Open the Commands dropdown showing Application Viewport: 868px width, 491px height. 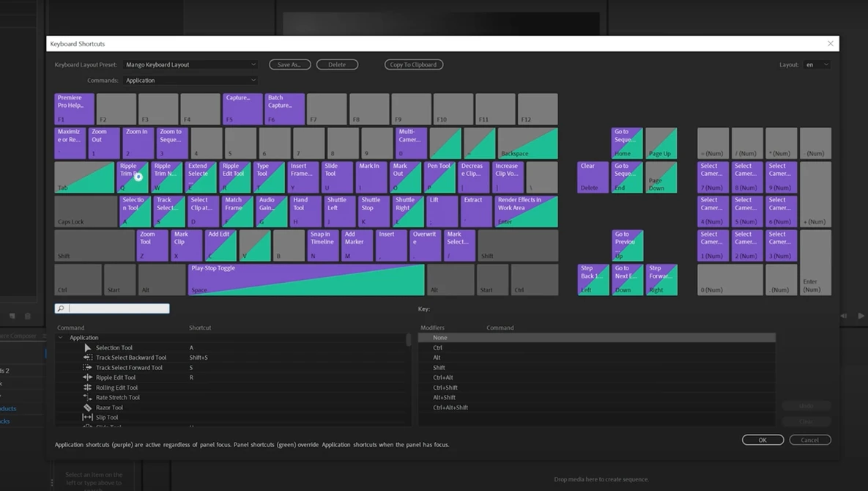point(190,81)
